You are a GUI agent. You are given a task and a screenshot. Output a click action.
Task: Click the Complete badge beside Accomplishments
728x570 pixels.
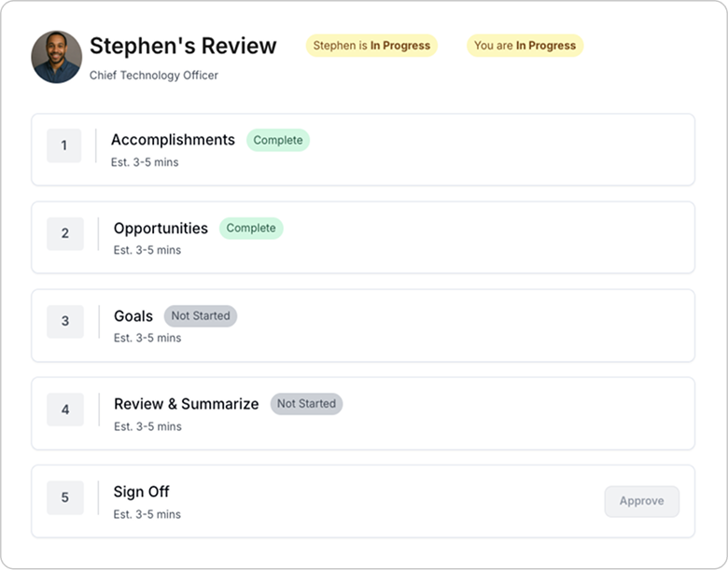pyautogui.click(x=278, y=140)
